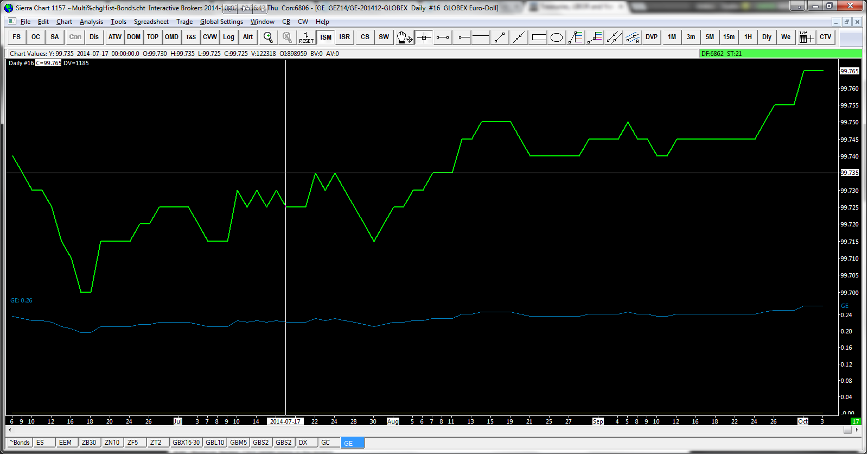This screenshot has width=868, height=454.
Task: Set chart timeframe to 5M
Action: click(x=710, y=37)
